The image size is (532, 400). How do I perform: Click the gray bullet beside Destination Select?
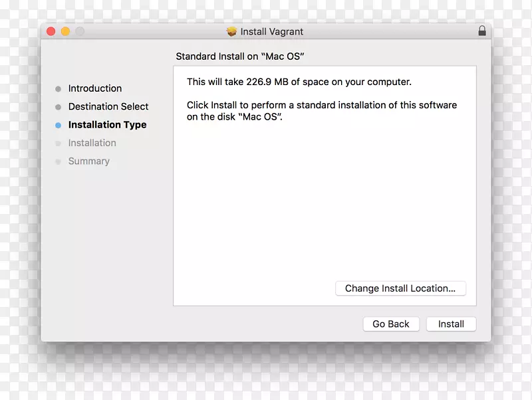(60, 106)
